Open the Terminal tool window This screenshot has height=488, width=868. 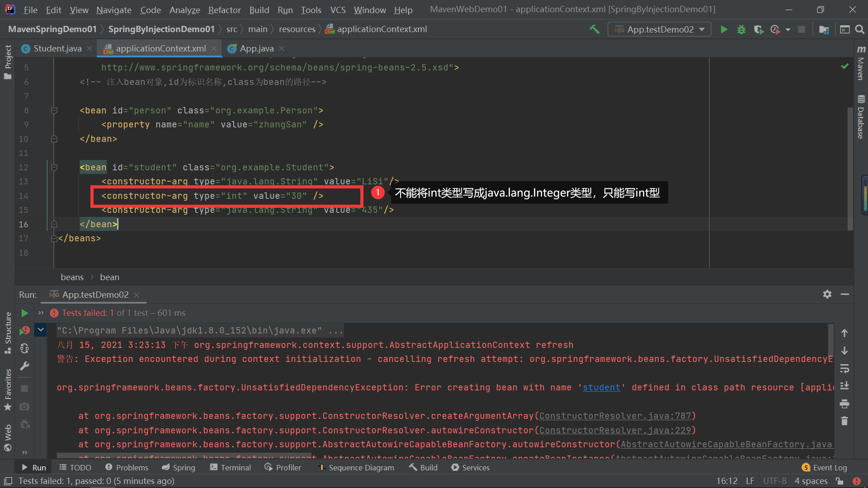click(x=231, y=468)
